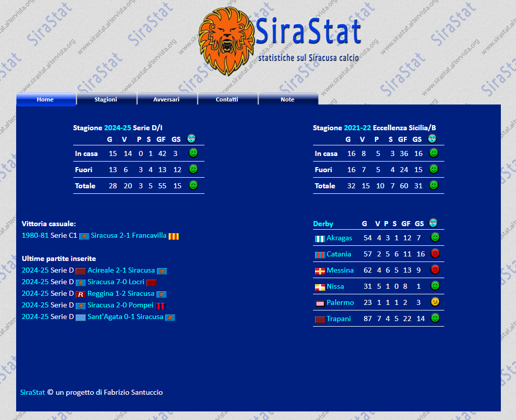Open the Messina opponent link
516x420 pixels.
(340, 270)
